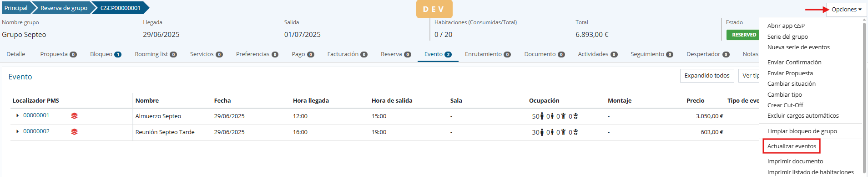Go to the Facturación tab

point(347,54)
